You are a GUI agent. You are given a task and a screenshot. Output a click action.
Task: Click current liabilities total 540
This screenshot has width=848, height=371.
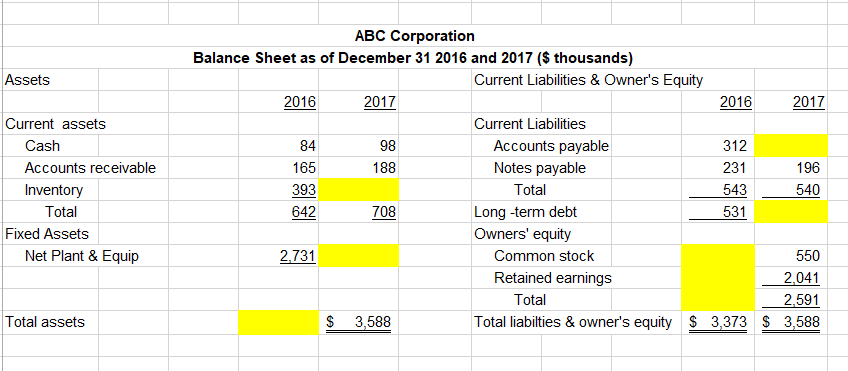point(808,190)
